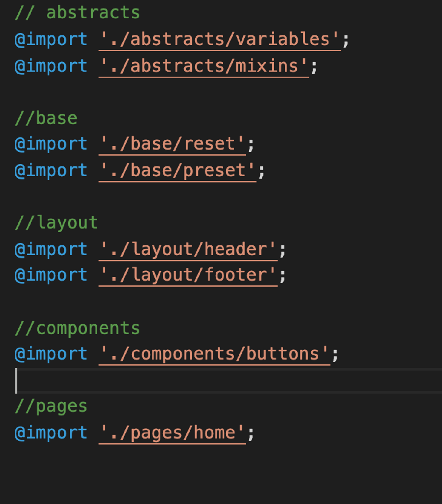Click @import keyword before mixins path
442x504 pixels.
[51, 66]
